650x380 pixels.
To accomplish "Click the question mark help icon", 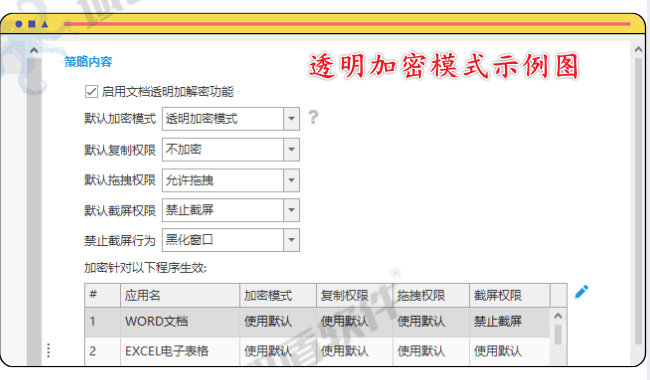I will pos(313,117).
